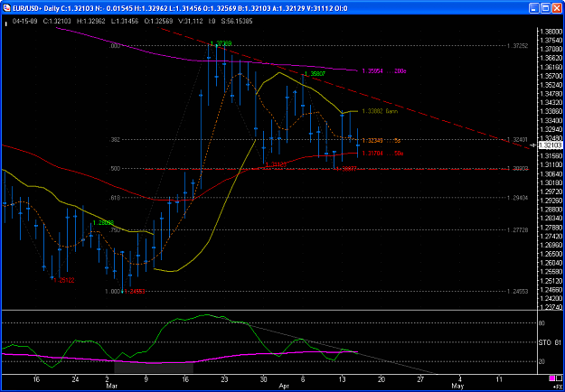Viewport: 565px width, 392px height.
Task: Click the O:1.32569 value in the data readout row
Action: [159, 22]
